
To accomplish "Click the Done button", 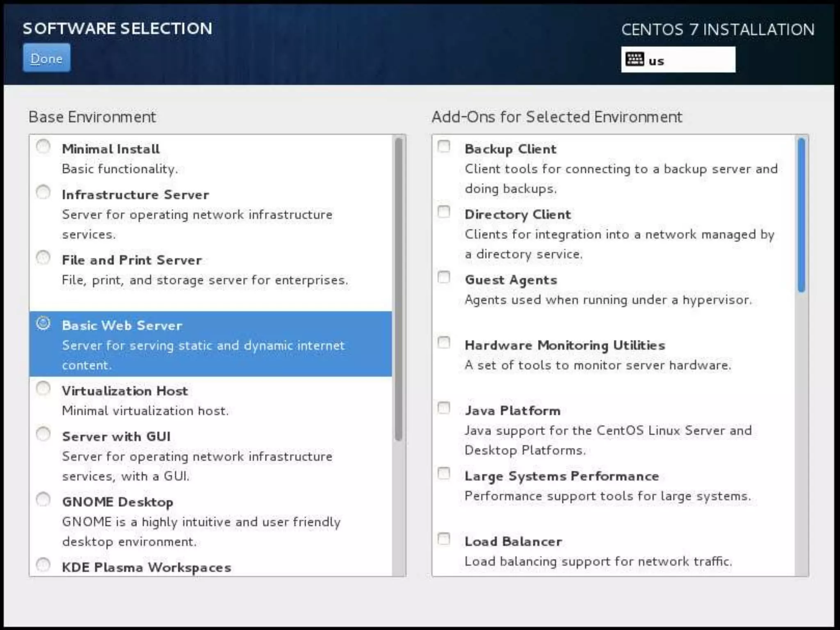I will [46, 58].
